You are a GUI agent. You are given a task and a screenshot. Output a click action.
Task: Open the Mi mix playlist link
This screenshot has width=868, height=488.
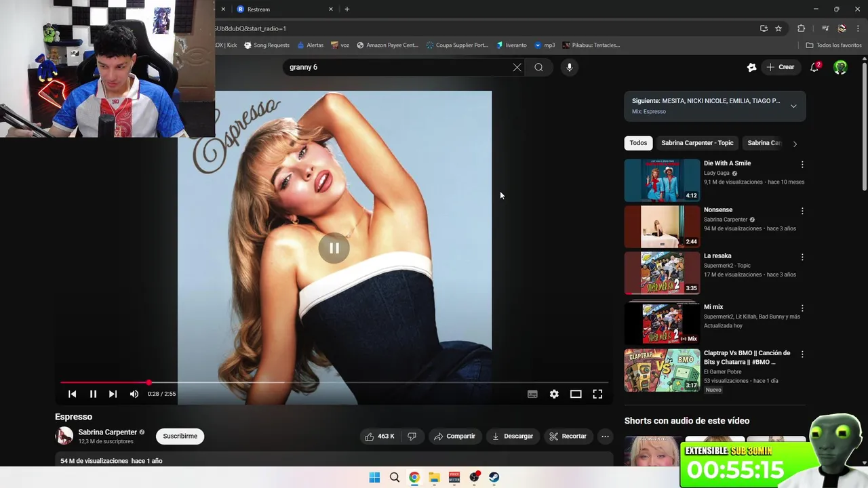click(x=713, y=307)
